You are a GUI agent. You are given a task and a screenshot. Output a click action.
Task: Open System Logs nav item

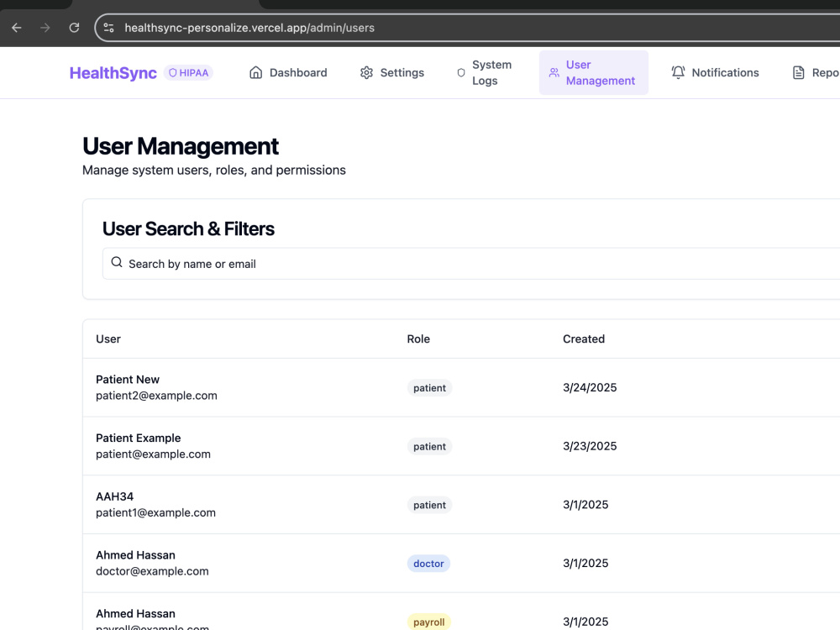pyautogui.click(x=485, y=73)
